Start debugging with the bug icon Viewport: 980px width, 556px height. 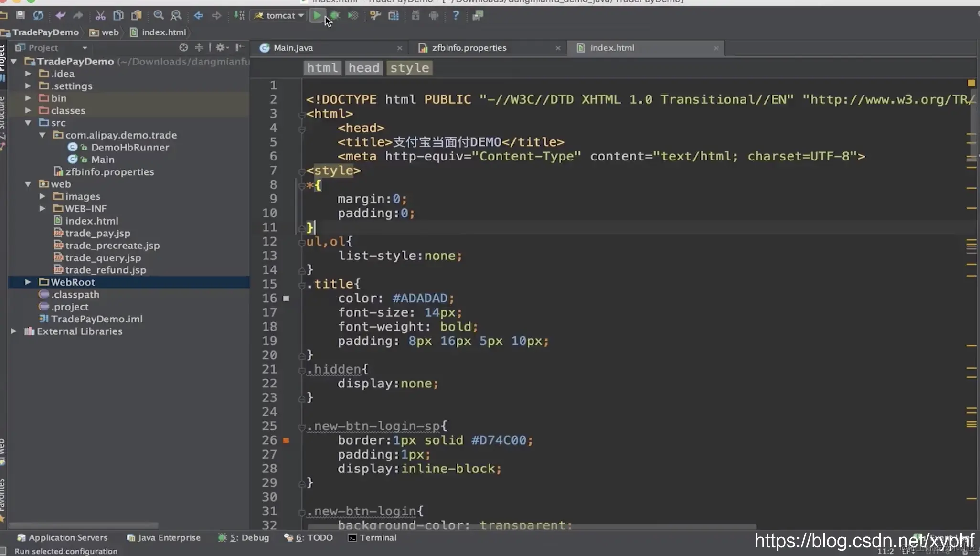pos(335,16)
